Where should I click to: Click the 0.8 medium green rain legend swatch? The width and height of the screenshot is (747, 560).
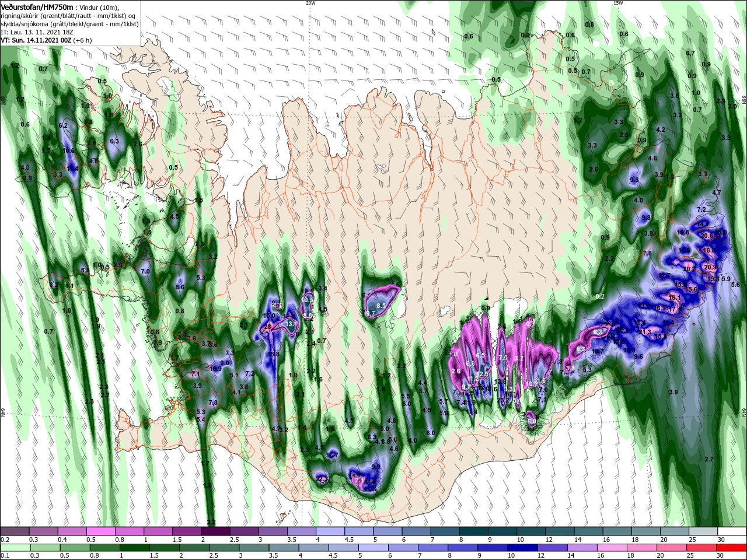coord(105,548)
